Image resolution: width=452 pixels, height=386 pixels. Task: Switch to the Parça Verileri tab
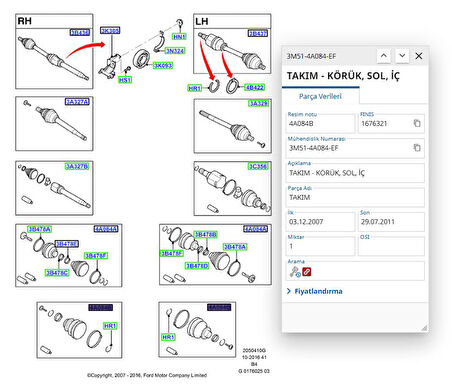(x=320, y=96)
